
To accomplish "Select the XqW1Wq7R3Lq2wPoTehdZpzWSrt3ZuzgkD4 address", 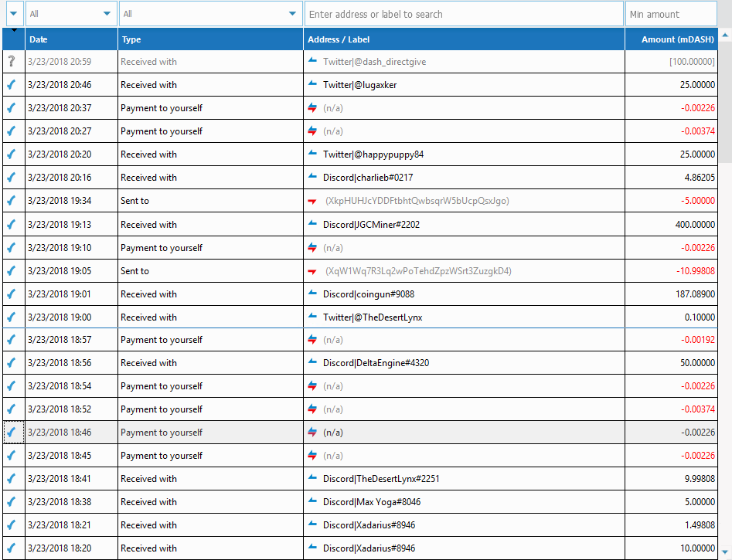I will pyautogui.click(x=418, y=271).
